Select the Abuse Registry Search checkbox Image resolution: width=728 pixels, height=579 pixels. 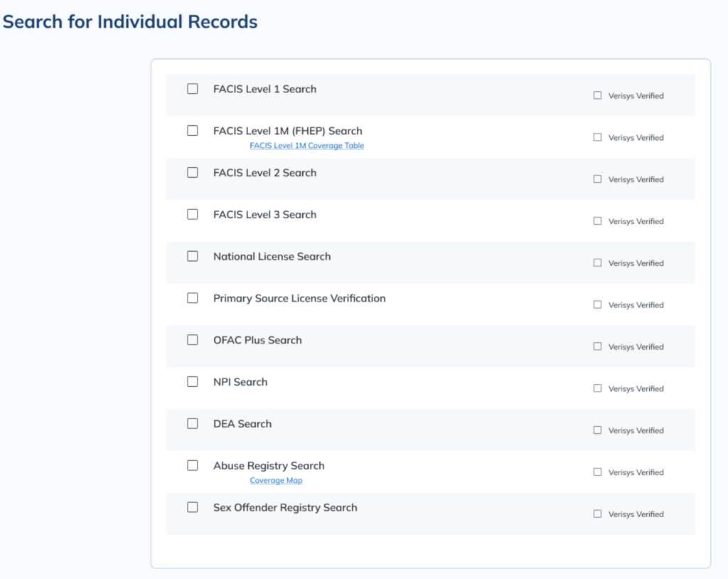(x=193, y=465)
